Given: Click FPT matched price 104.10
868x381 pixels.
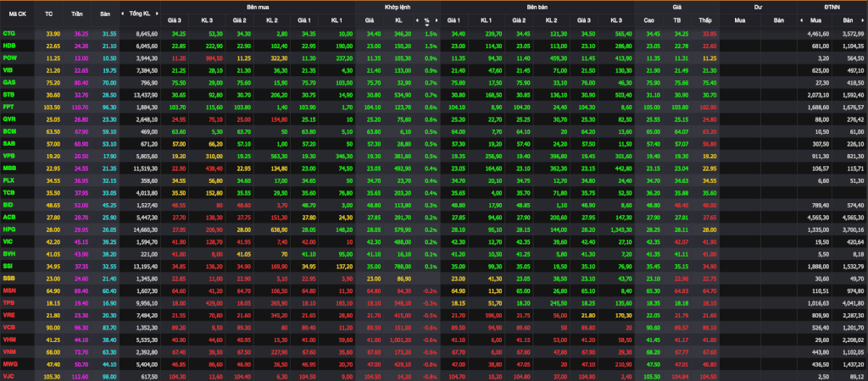Looking at the screenshot, I should pos(372,107).
